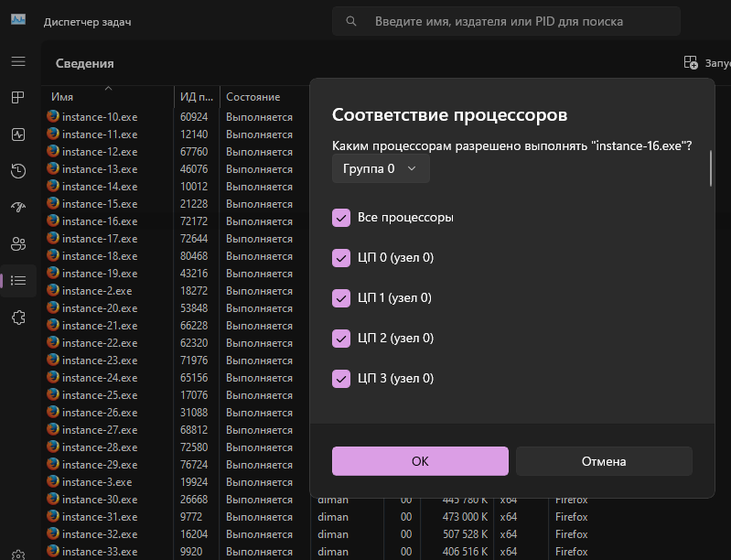Sort by the 'ИД п...' column header

pyautogui.click(x=197, y=96)
